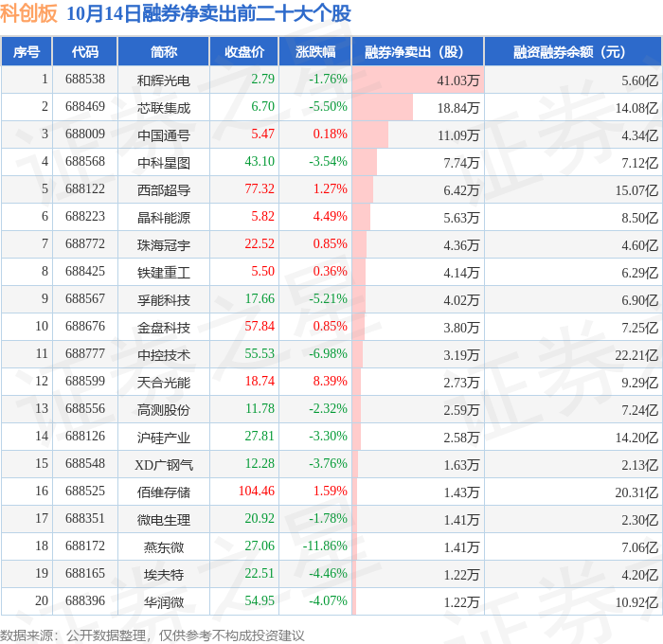Select the stock name 和辉光电
The height and width of the screenshot is (644, 663).
tap(164, 80)
